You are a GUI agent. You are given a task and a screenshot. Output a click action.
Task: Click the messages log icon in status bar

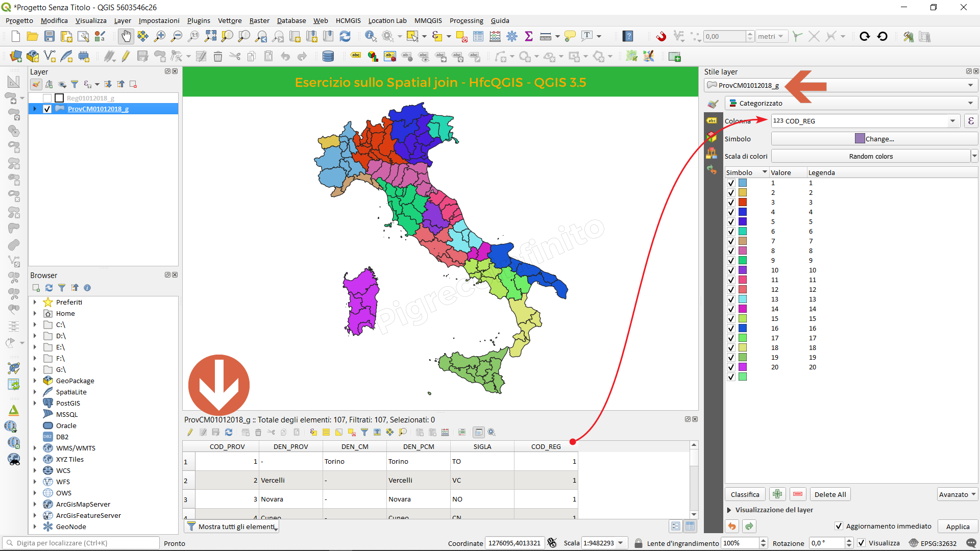click(971, 543)
